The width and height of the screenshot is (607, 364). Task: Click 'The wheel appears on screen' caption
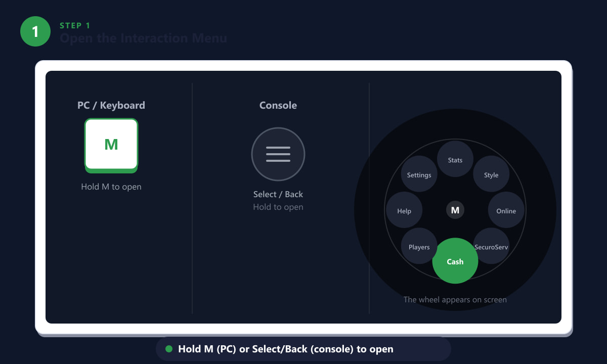point(455,299)
